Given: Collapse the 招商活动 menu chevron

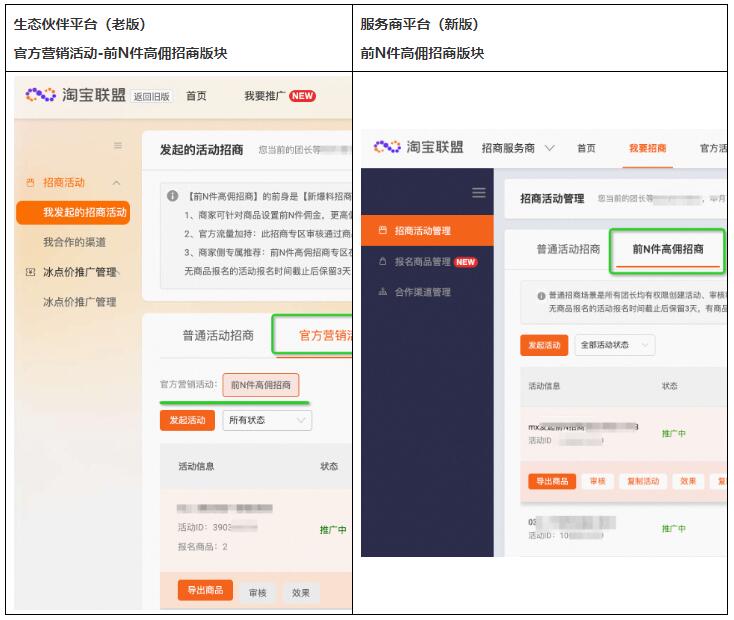Looking at the screenshot, I should click(117, 183).
